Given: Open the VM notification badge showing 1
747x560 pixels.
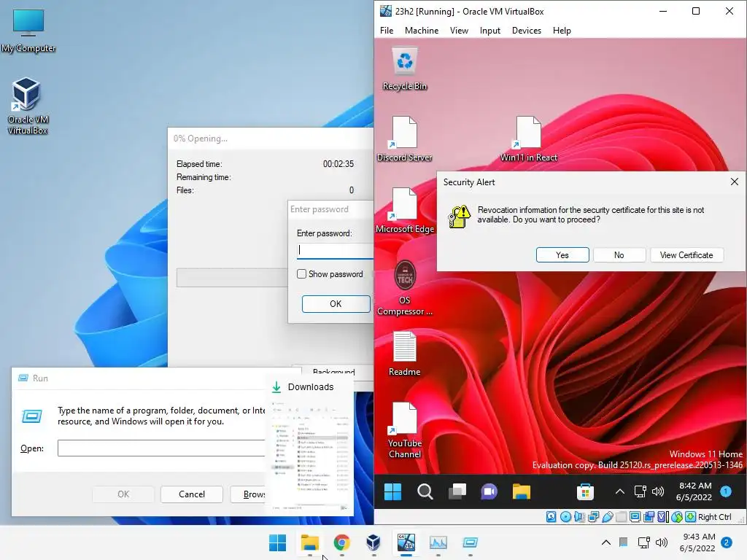Looking at the screenshot, I should pyautogui.click(x=726, y=491).
